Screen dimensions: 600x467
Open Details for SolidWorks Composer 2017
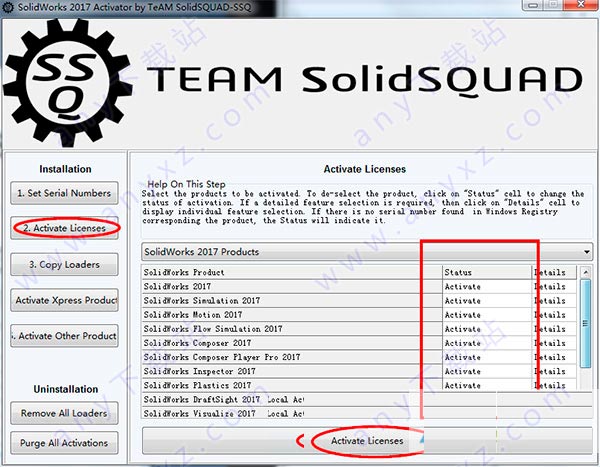click(554, 343)
